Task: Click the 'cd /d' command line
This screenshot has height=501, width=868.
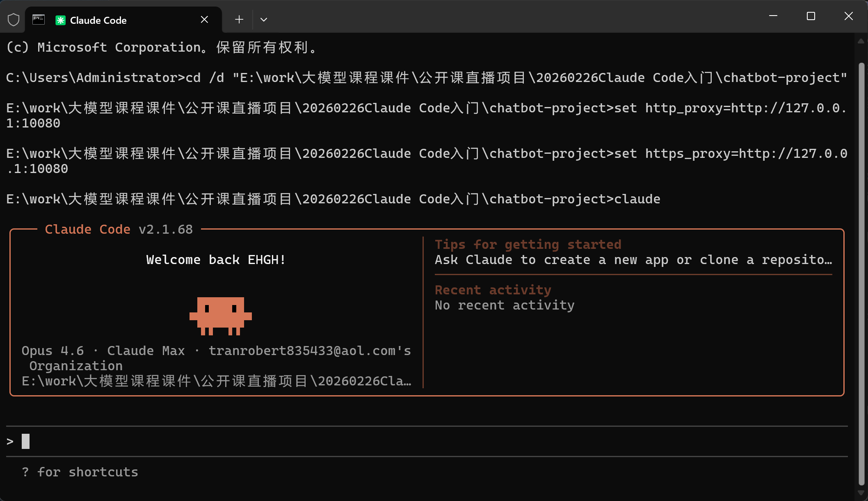Action: tap(427, 77)
